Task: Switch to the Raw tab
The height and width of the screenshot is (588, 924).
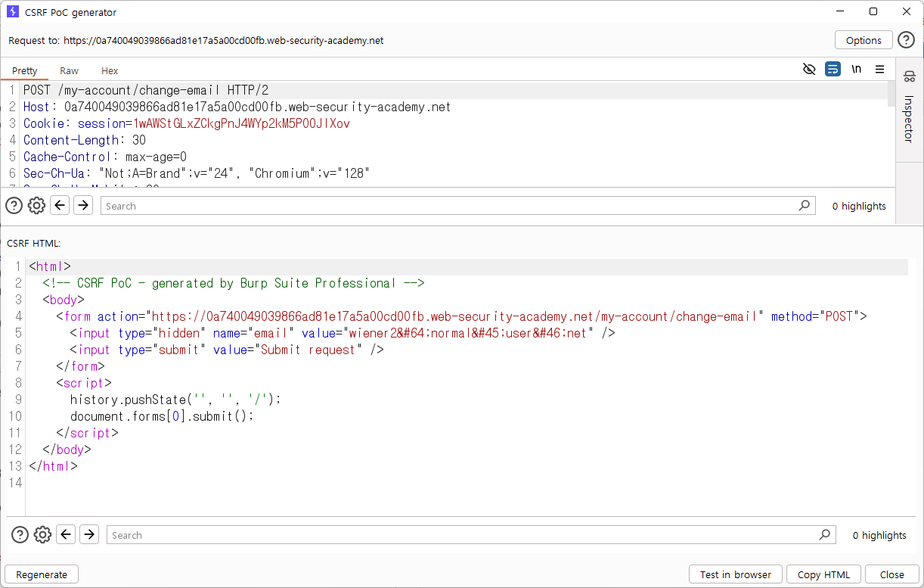Action: click(x=70, y=70)
